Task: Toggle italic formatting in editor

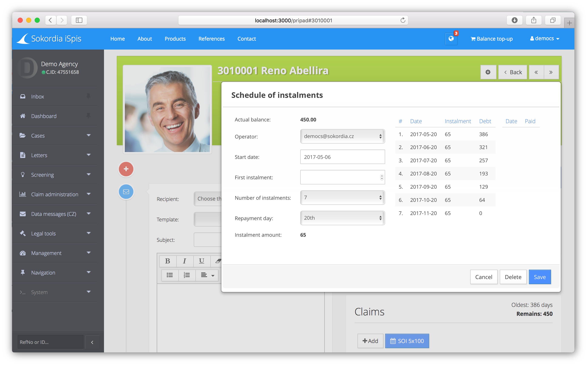Action: point(185,261)
